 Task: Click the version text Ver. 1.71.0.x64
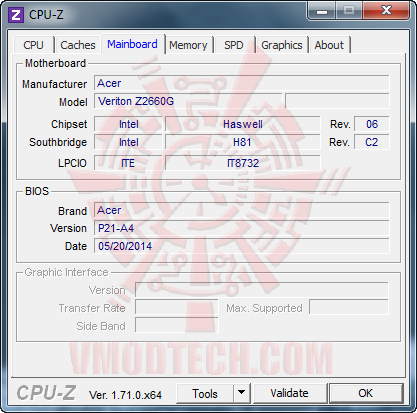point(125,395)
